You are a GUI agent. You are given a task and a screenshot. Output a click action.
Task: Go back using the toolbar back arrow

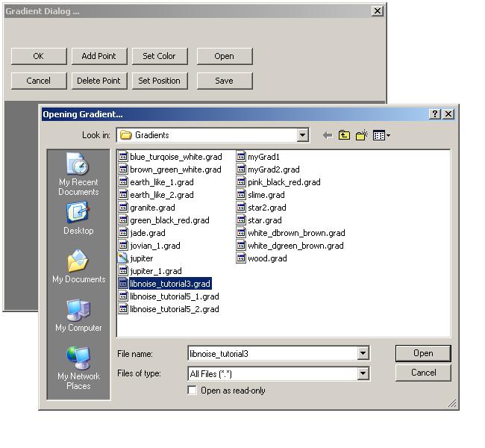coord(328,135)
